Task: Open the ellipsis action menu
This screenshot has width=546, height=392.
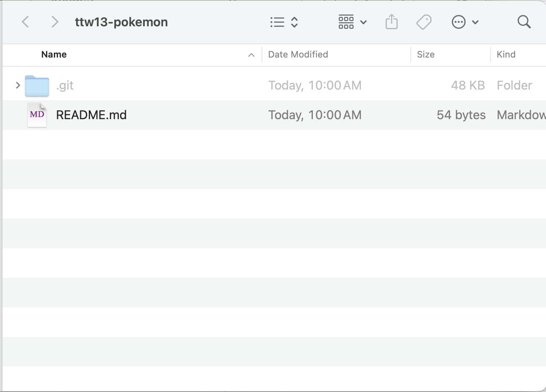Action: (x=458, y=22)
